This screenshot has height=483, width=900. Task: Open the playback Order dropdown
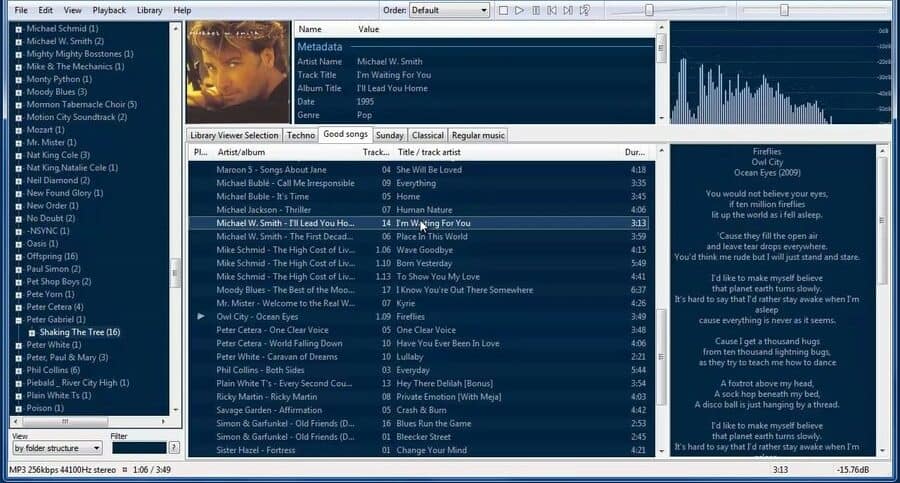tap(449, 10)
